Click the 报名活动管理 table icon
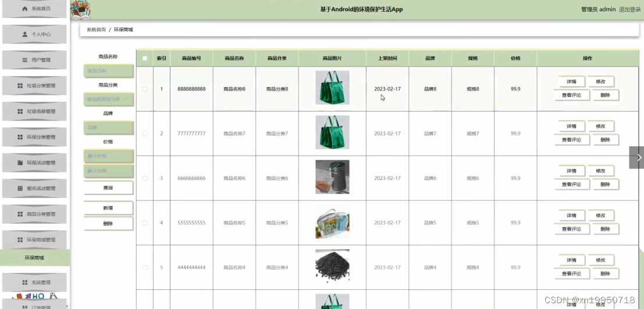This screenshot has width=644, height=309. click(x=20, y=189)
